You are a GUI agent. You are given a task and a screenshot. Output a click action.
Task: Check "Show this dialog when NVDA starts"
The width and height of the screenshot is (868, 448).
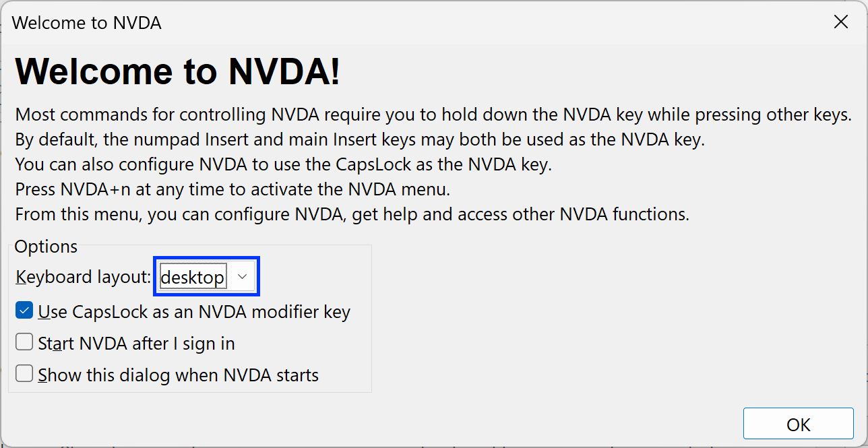tap(24, 373)
